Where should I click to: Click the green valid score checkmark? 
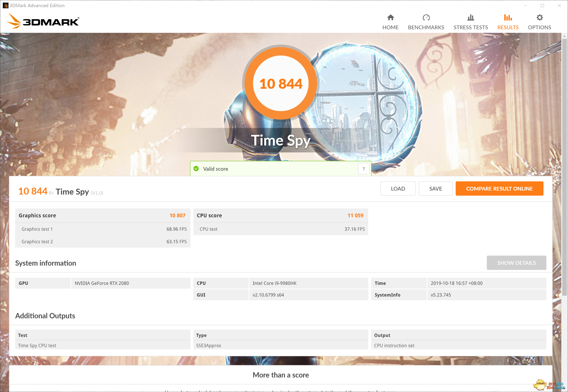[x=196, y=169]
